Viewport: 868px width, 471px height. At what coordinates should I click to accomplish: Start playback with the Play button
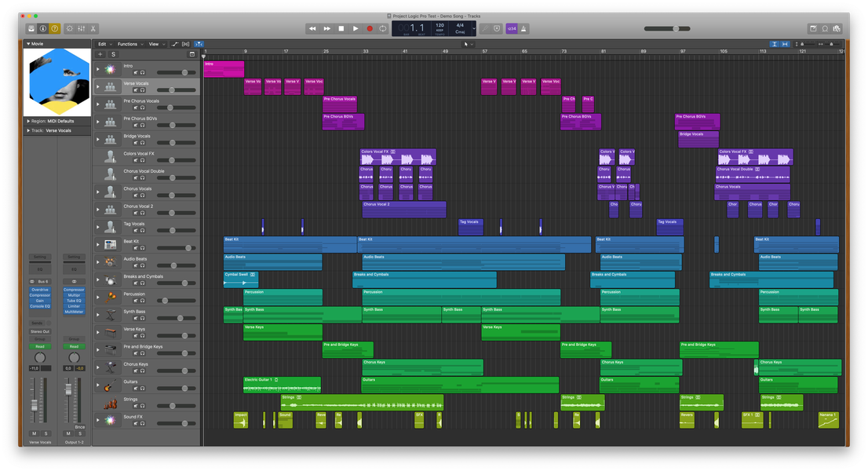point(356,28)
